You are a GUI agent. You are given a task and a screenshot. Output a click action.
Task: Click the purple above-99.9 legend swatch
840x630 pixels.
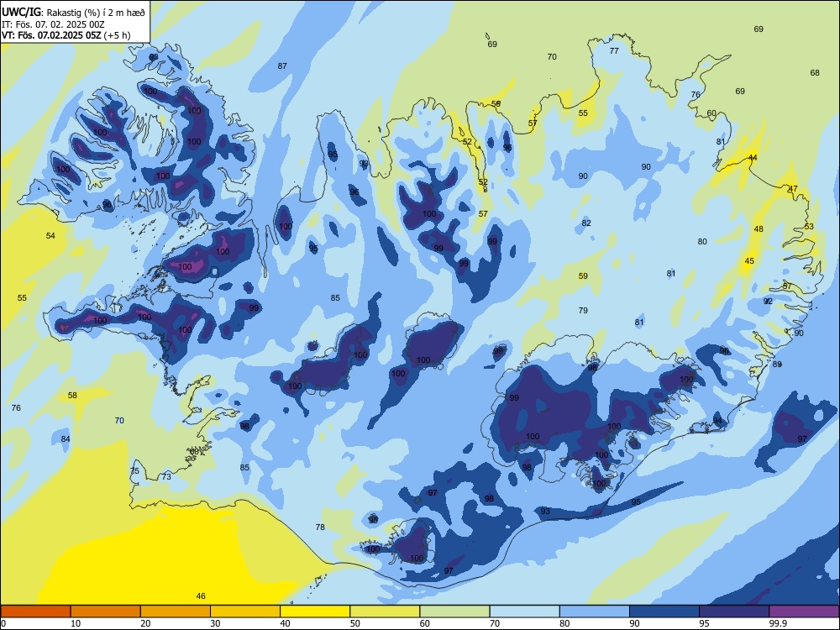pos(804,612)
